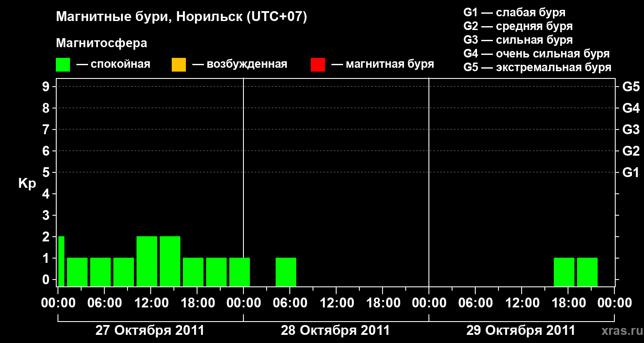Click 'G1 — слабая буря' legend line
644x343 pixels.
click(514, 12)
